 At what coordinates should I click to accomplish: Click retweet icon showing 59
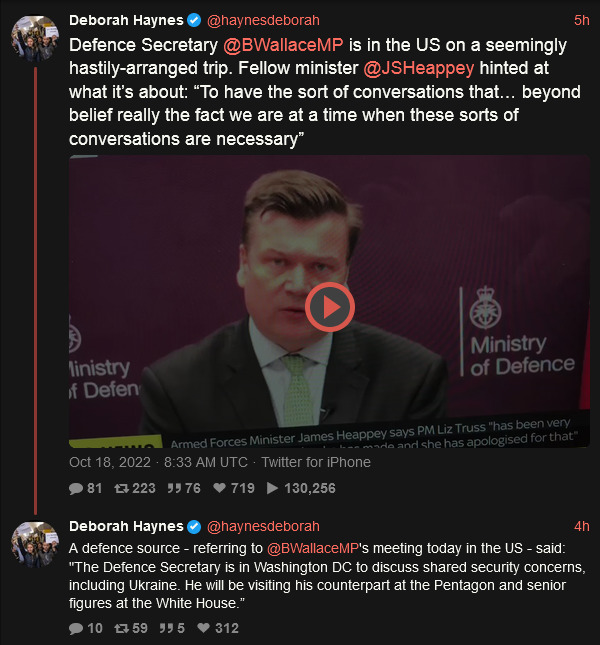121,628
